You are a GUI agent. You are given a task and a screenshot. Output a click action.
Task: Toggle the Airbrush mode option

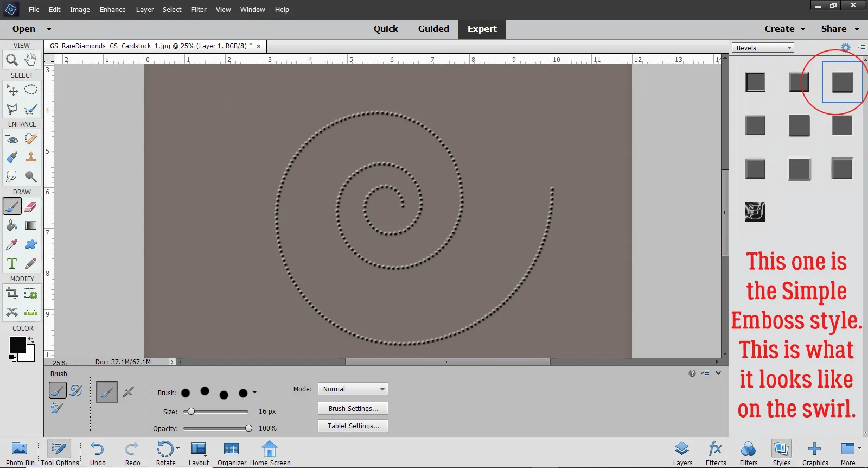(x=128, y=392)
